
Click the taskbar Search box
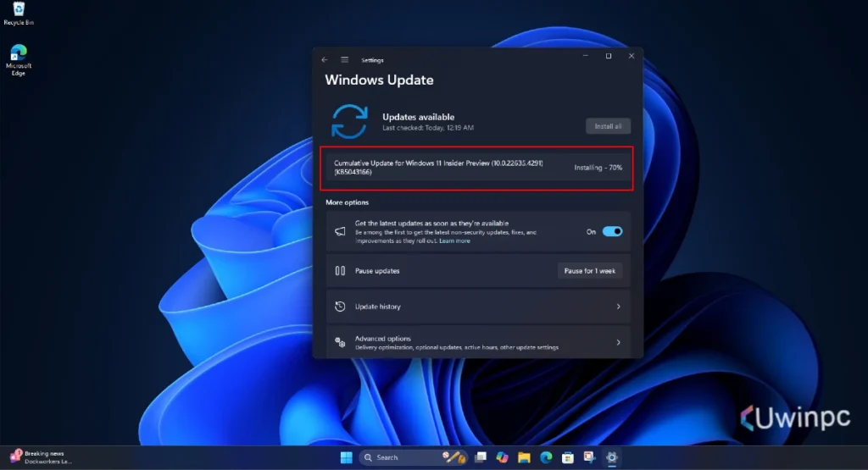point(413,457)
